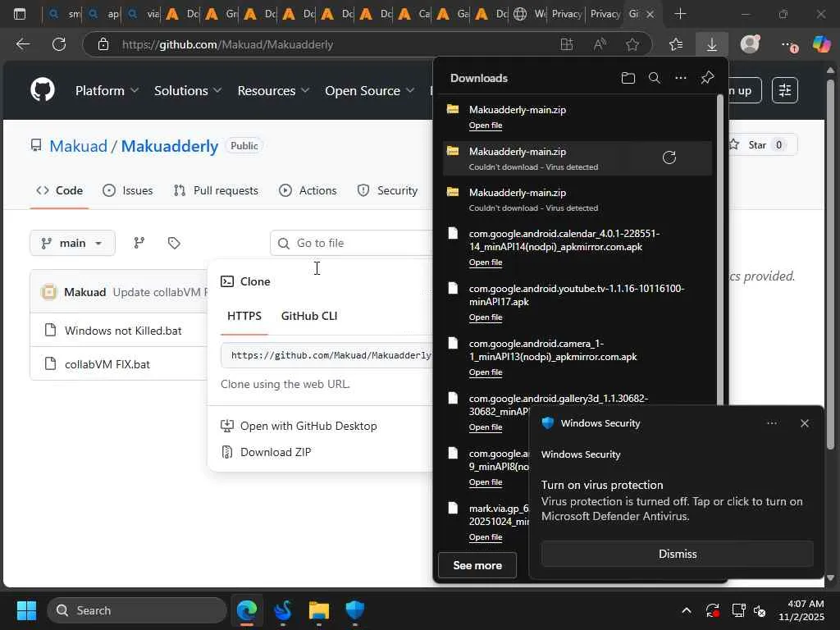
Task: Open Windows Start menu
Action: 26,610
